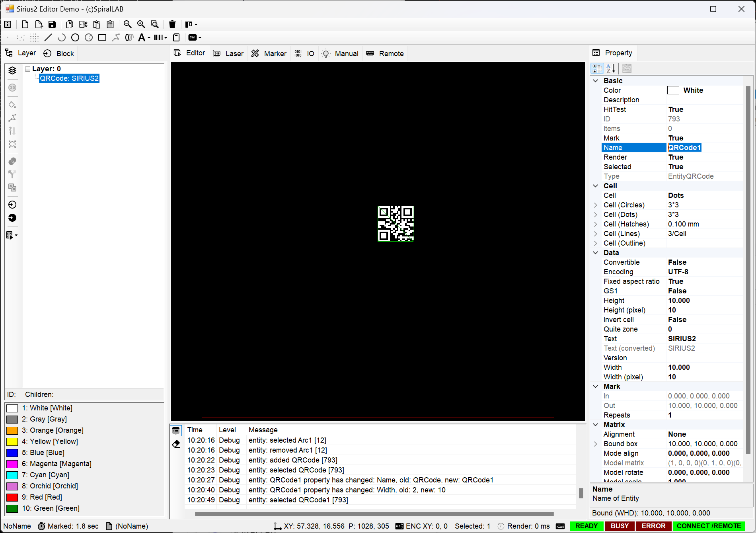Collapse the Matrix property category

click(596, 425)
